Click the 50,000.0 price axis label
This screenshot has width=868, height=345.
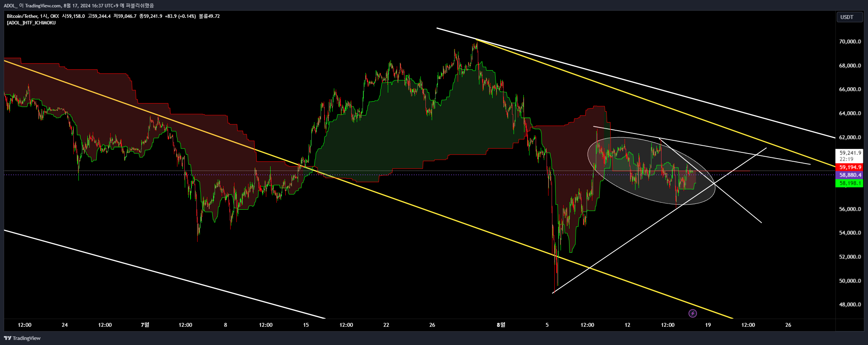pos(850,281)
